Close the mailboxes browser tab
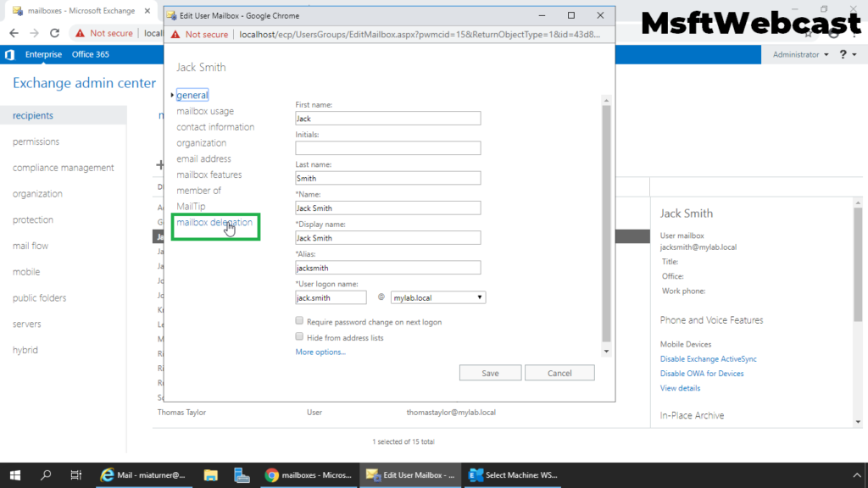Screen dimensions: 868x488 (x=147, y=10)
